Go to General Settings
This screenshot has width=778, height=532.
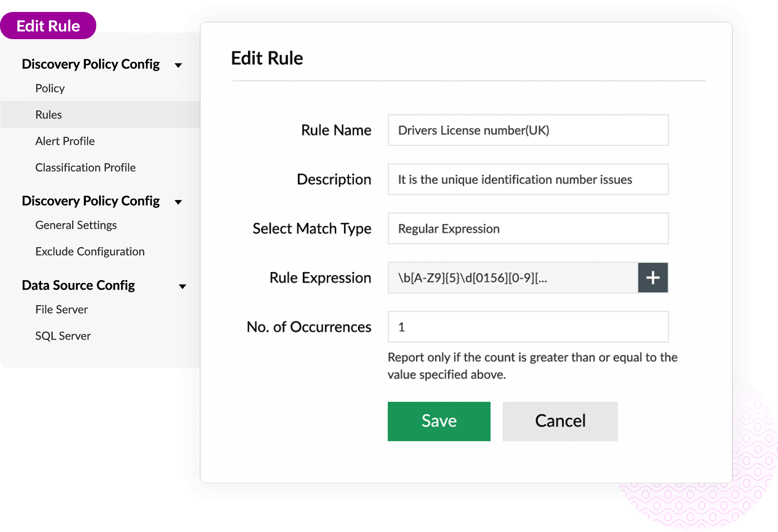pos(76,225)
